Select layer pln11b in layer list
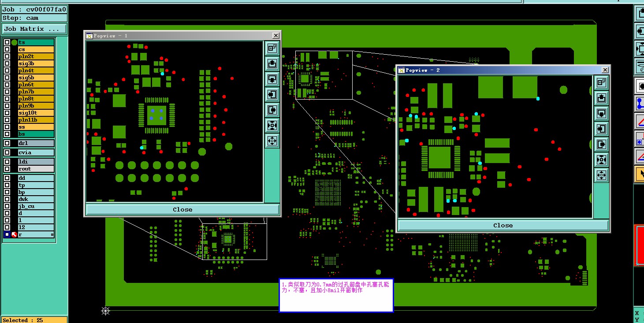 point(36,120)
